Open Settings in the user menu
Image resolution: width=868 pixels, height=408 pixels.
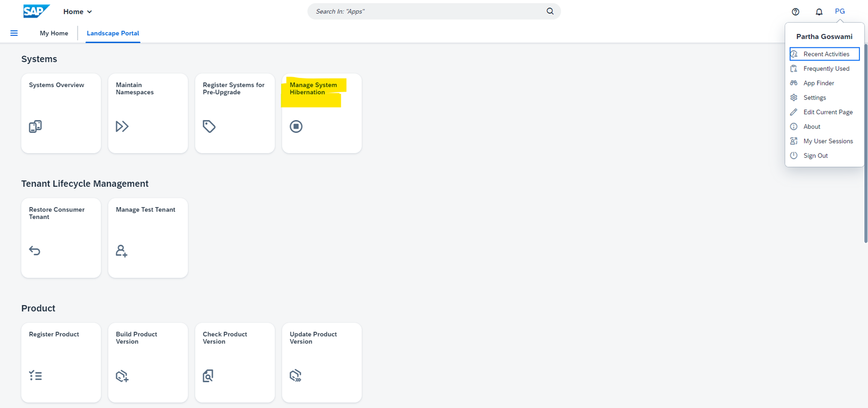[814, 98]
